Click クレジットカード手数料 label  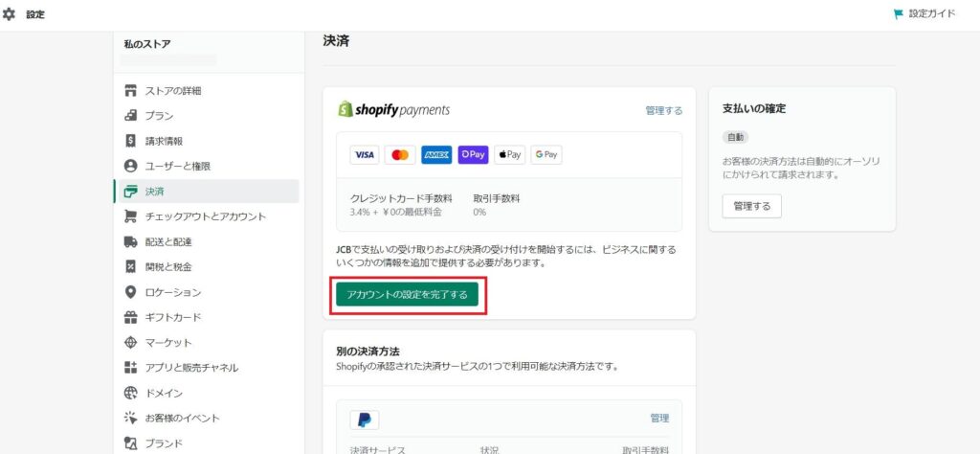[x=401, y=199]
